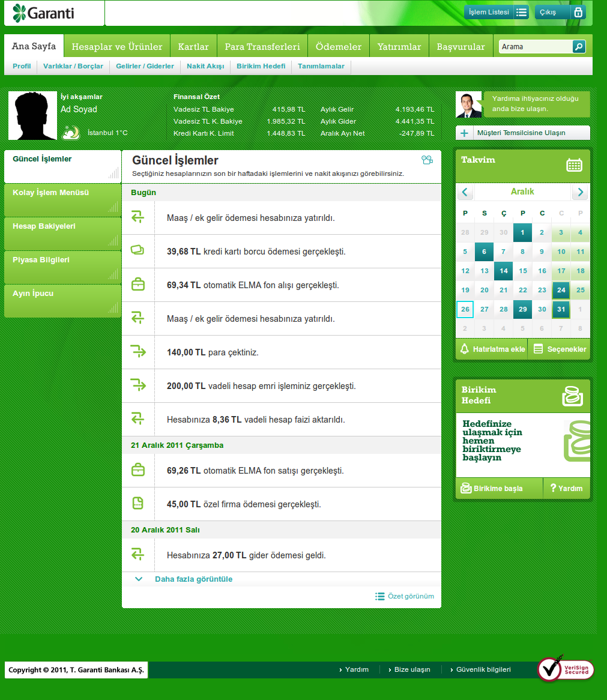Click the list icon beside Seçenekler
The width and height of the screenshot is (607, 700).
[539, 349]
